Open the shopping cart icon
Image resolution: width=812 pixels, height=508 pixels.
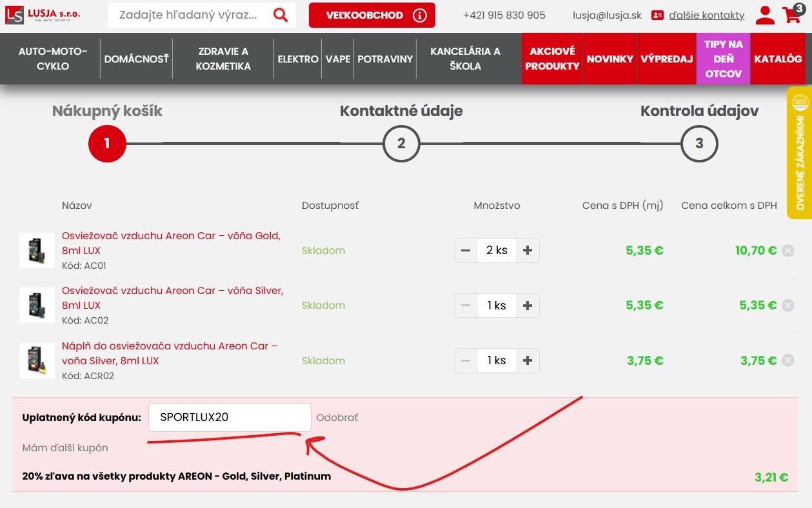[x=791, y=14]
